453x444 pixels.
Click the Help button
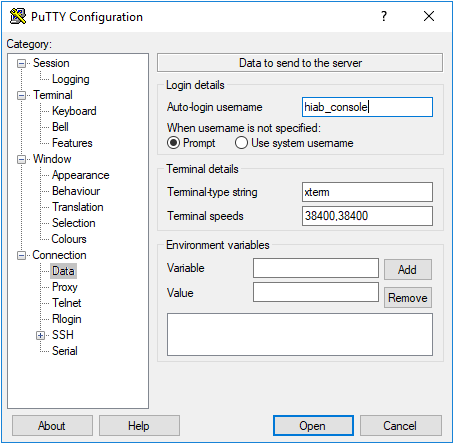click(x=139, y=426)
